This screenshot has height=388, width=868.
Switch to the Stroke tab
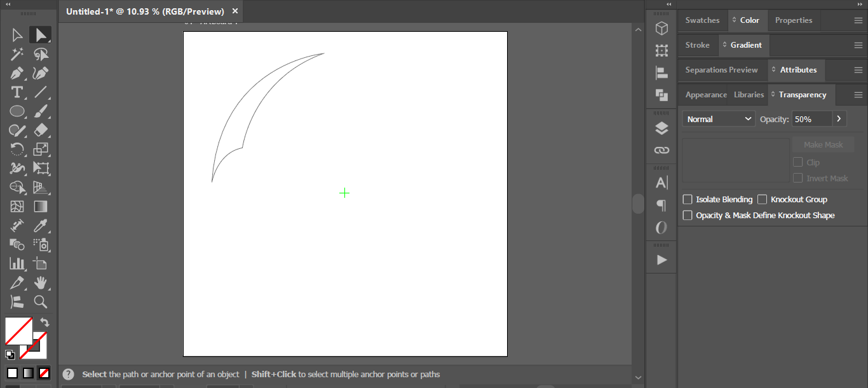tap(697, 45)
